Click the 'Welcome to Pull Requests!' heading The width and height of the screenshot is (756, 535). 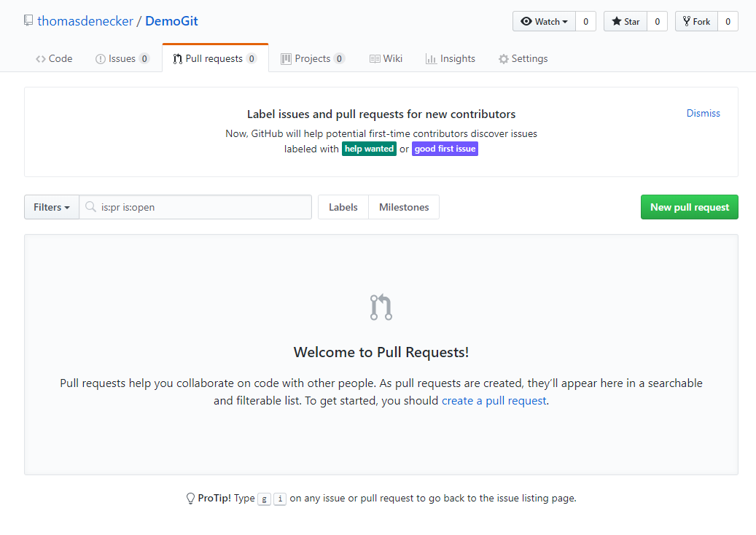381,352
